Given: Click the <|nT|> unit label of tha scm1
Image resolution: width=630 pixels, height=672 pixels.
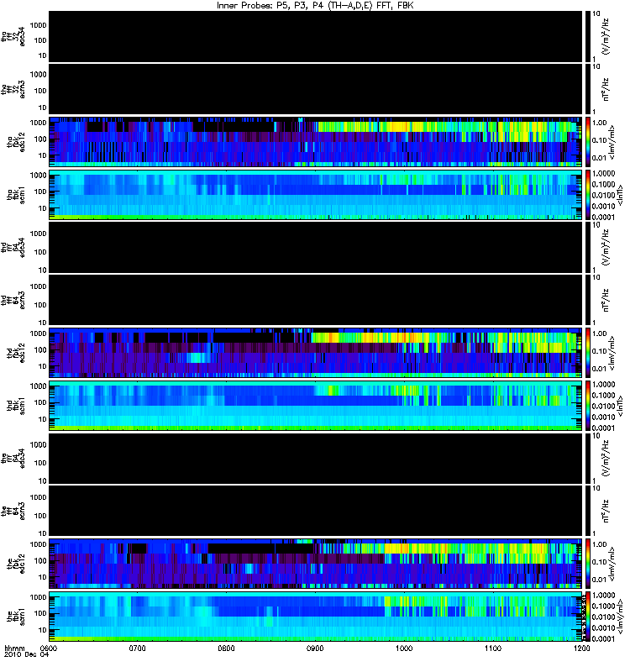Looking at the screenshot, I should (619, 195).
